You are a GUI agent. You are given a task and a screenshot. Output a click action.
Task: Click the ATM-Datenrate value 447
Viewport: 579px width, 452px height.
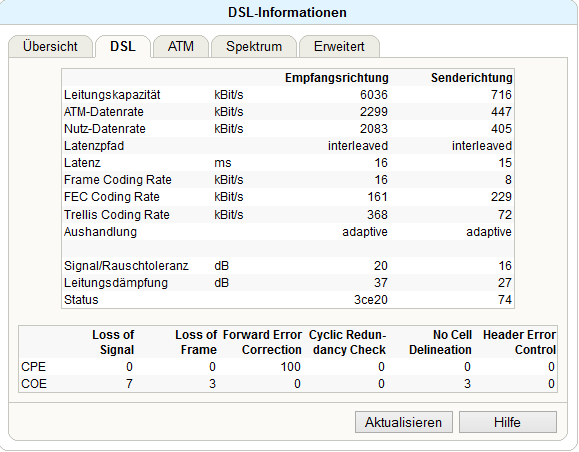(501, 112)
